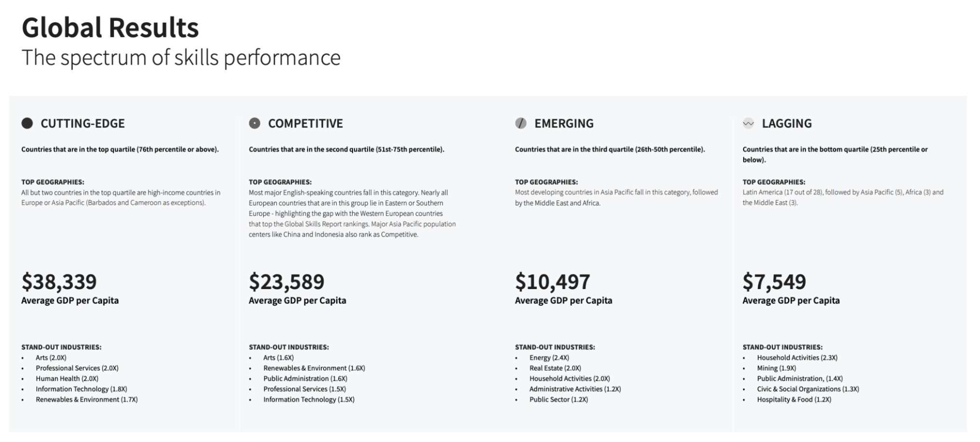
Task: Select the Global Results page title
Action: click(x=110, y=28)
